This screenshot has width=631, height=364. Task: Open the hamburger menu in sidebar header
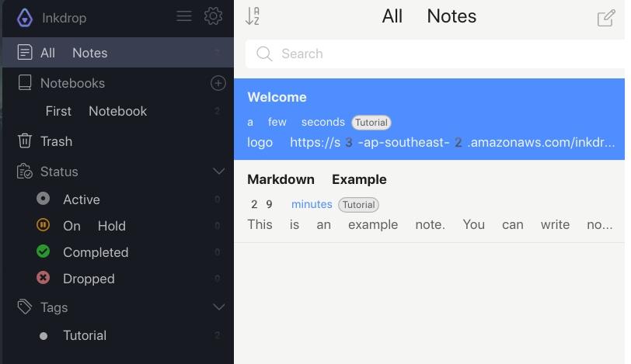click(184, 16)
